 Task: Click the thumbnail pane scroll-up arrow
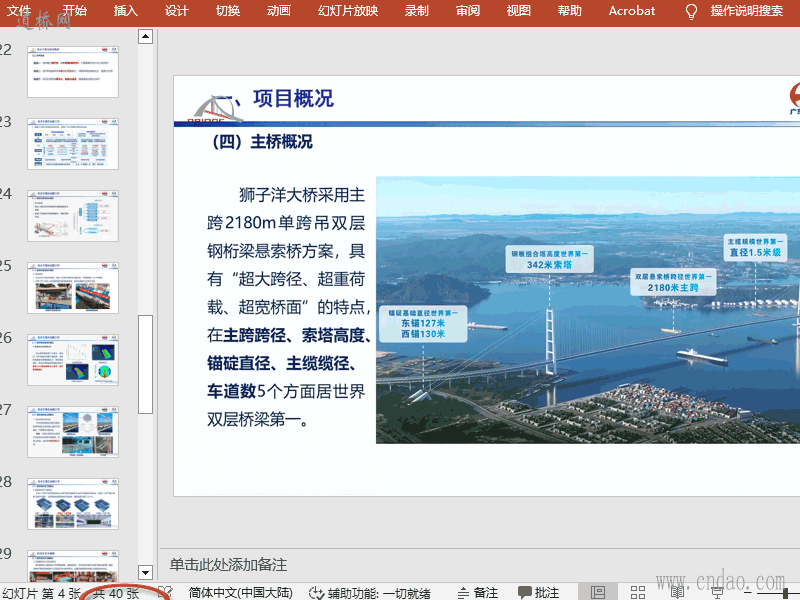point(145,36)
